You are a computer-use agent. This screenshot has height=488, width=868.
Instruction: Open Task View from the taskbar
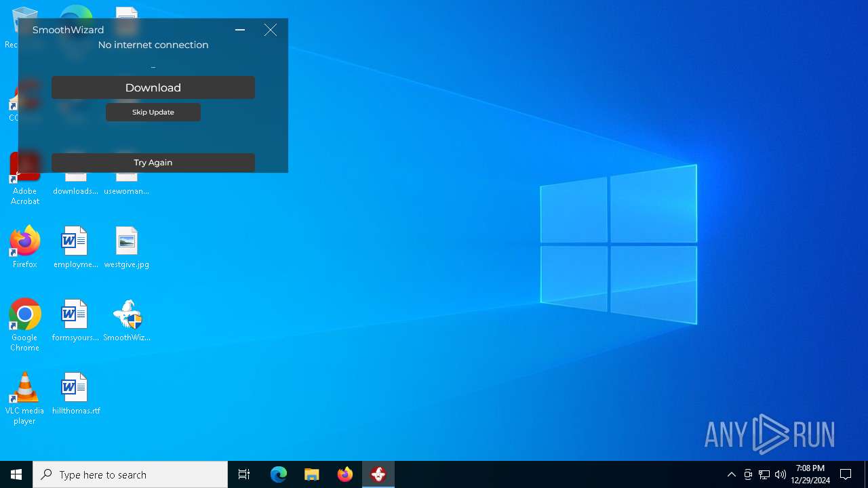[244, 474]
